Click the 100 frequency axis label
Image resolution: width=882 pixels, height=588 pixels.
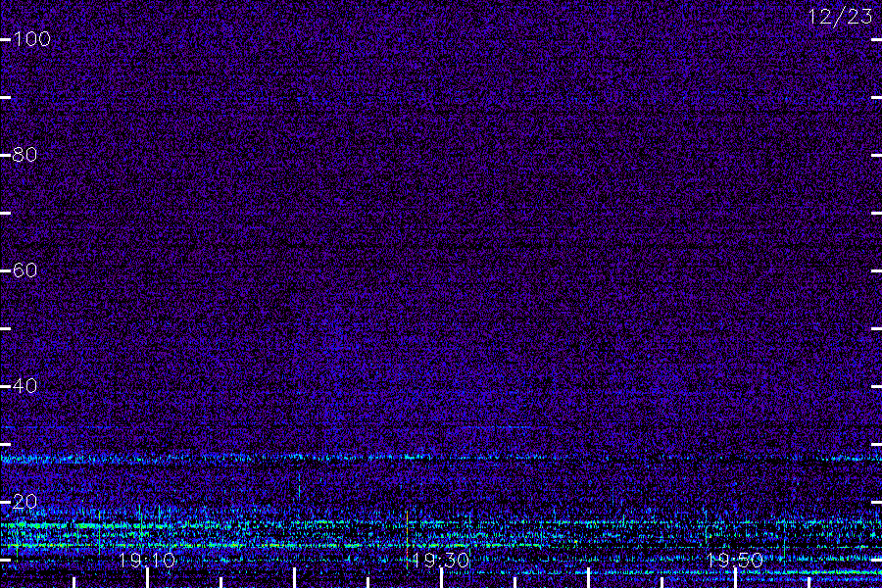pos(32,39)
